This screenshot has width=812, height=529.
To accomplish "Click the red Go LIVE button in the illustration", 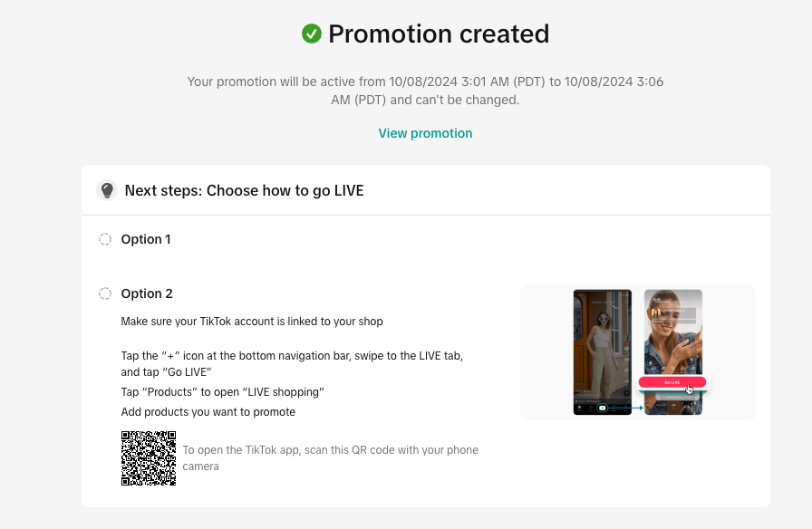I will tap(672, 382).
